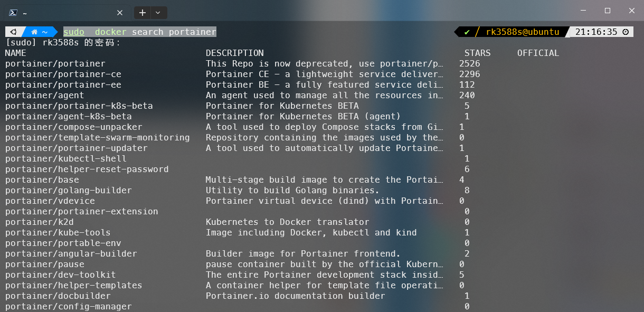Image resolution: width=644 pixels, height=312 pixels.
Task: Click the highlighted sudo docker search command
Action: [x=140, y=32]
